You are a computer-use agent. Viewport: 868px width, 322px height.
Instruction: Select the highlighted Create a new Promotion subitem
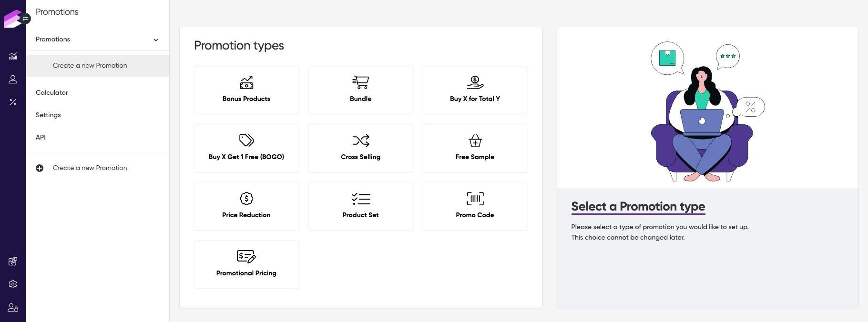(90, 66)
